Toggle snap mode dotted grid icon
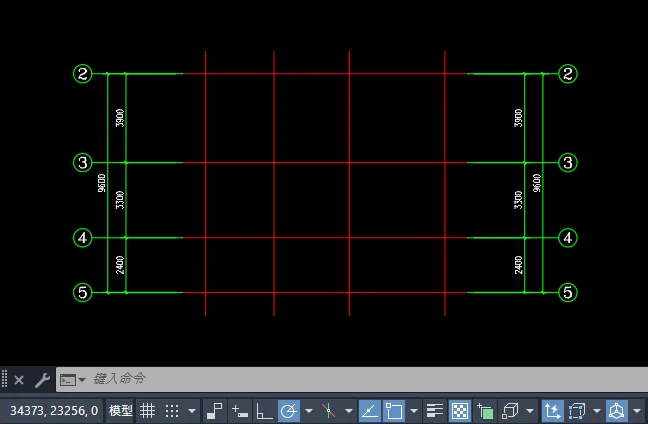The height and width of the screenshot is (424, 648). point(172,410)
